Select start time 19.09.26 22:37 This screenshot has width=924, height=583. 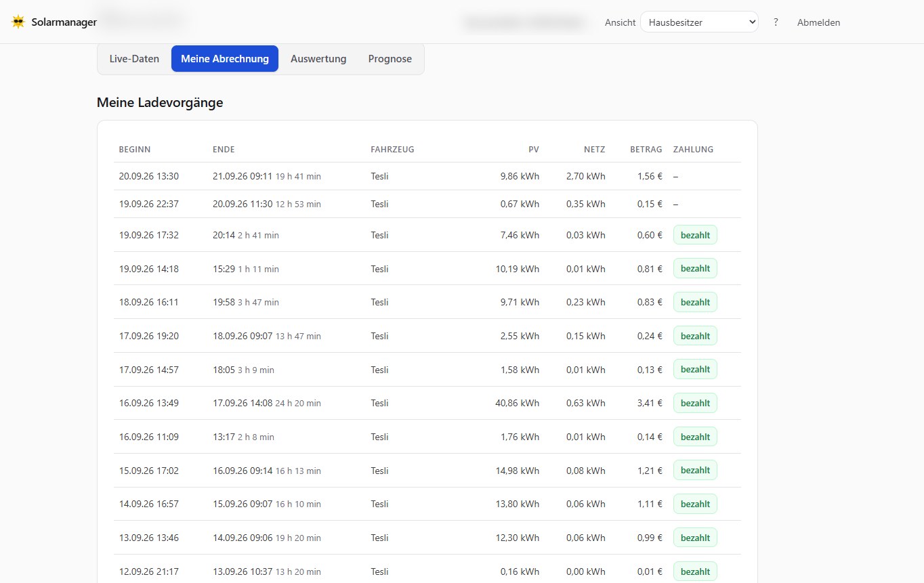[149, 204]
